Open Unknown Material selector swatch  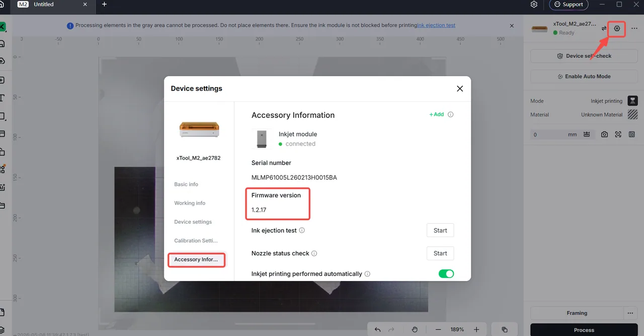point(632,114)
